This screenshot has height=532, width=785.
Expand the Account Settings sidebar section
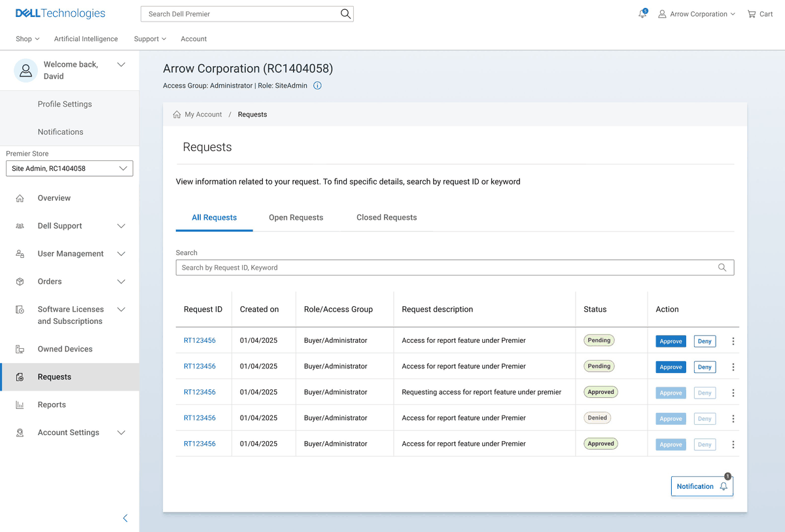tap(121, 433)
